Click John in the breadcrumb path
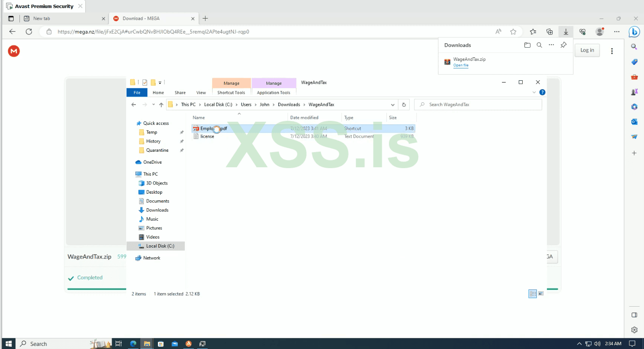The image size is (644, 349). tap(264, 105)
